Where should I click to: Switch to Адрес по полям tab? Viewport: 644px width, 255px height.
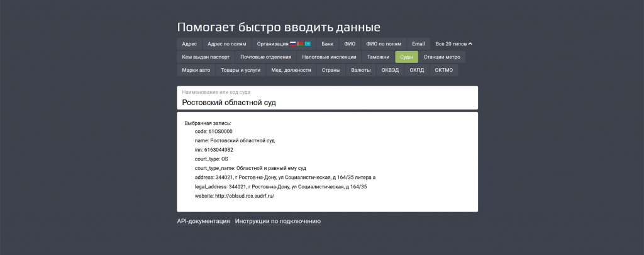point(226,44)
